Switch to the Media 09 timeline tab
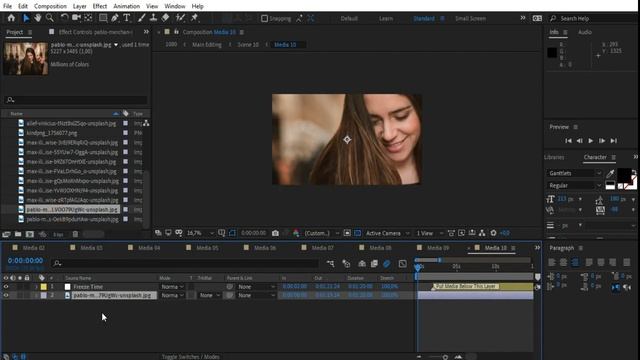Viewport: 640px width, 360px height. pos(438,248)
